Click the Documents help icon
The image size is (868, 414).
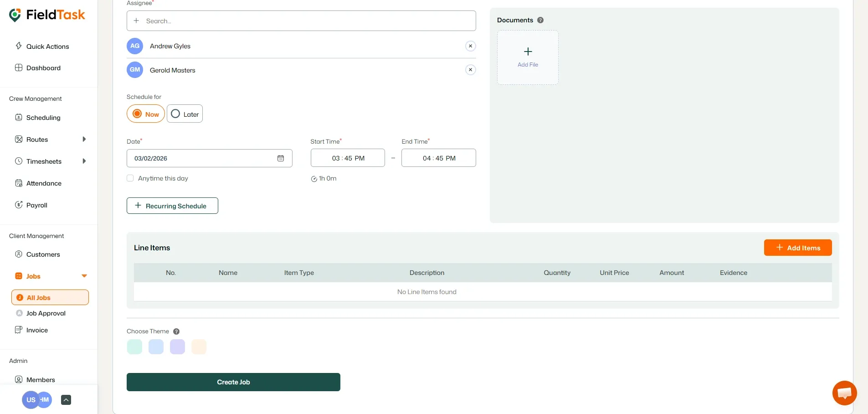[x=540, y=20]
